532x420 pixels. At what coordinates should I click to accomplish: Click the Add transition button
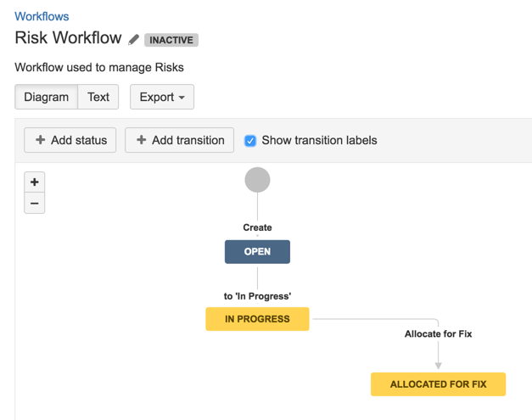click(179, 140)
